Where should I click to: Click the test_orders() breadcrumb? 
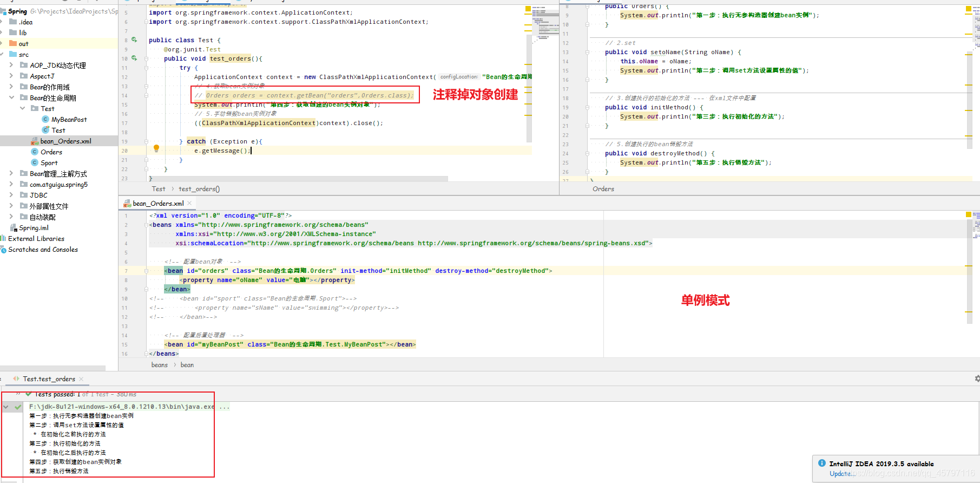pyautogui.click(x=199, y=189)
